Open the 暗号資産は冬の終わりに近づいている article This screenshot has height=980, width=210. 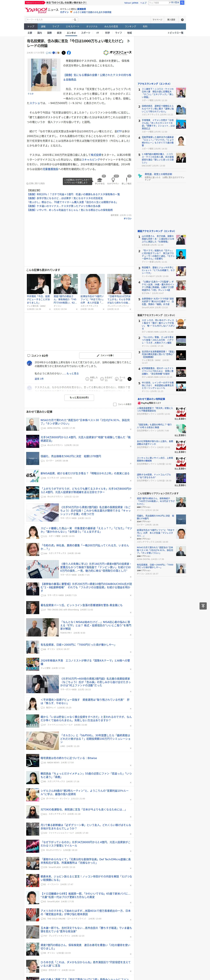(x=69, y=758)
